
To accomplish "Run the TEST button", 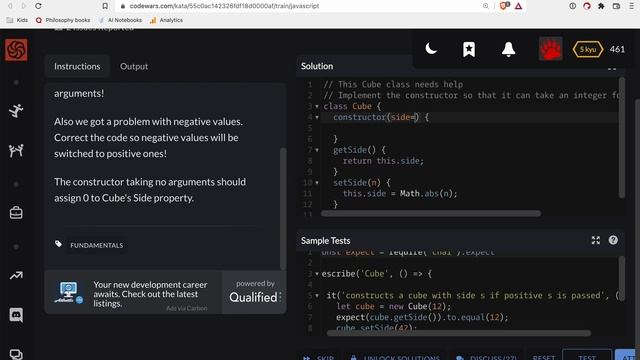I will (x=587, y=355).
